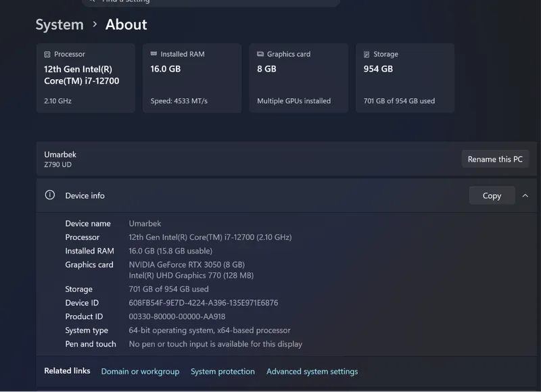Select 16.0 GB (15.8 GB usable) value
Viewport: 541px width, 392px height.
[170, 251]
